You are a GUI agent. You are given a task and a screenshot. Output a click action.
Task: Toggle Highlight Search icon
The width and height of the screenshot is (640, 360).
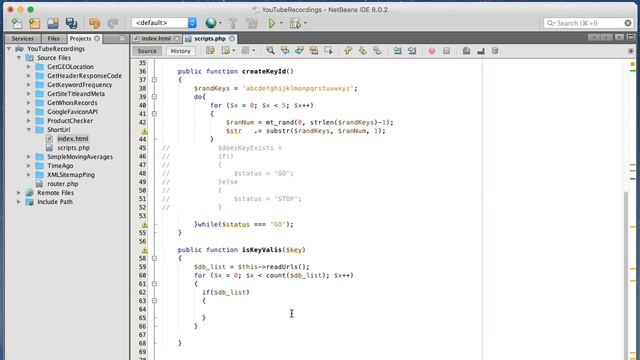click(x=313, y=51)
